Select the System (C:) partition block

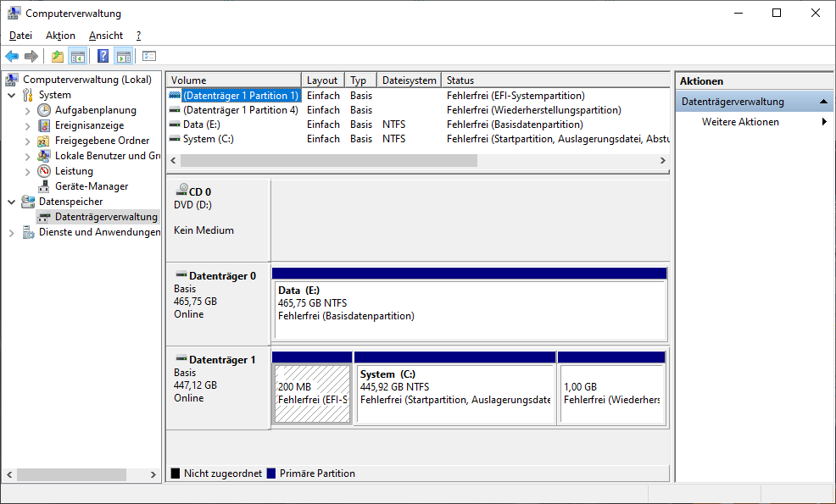pyautogui.click(x=455, y=393)
